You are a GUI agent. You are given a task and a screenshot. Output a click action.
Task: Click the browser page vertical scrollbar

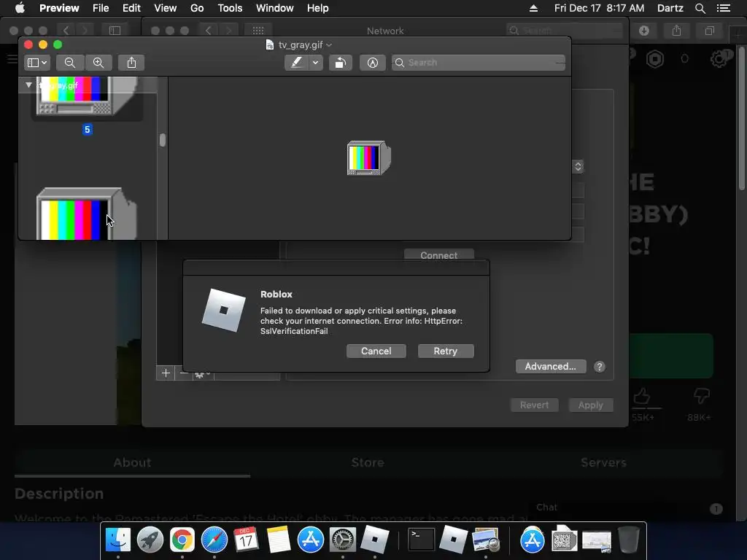pyautogui.click(x=742, y=117)
